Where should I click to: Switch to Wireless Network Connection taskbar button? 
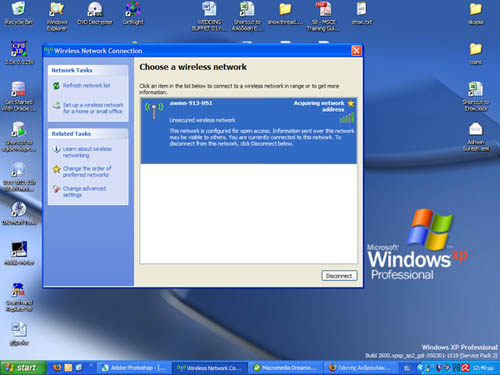210,368
